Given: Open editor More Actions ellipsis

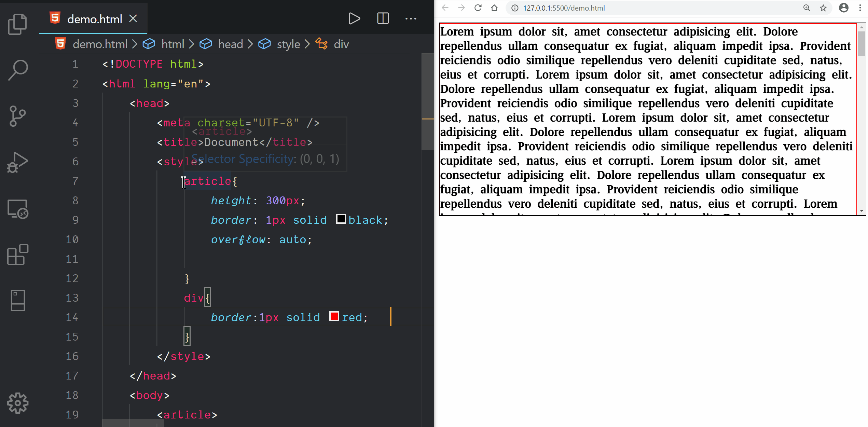Looking at the screenshot, I should [411, 18].
